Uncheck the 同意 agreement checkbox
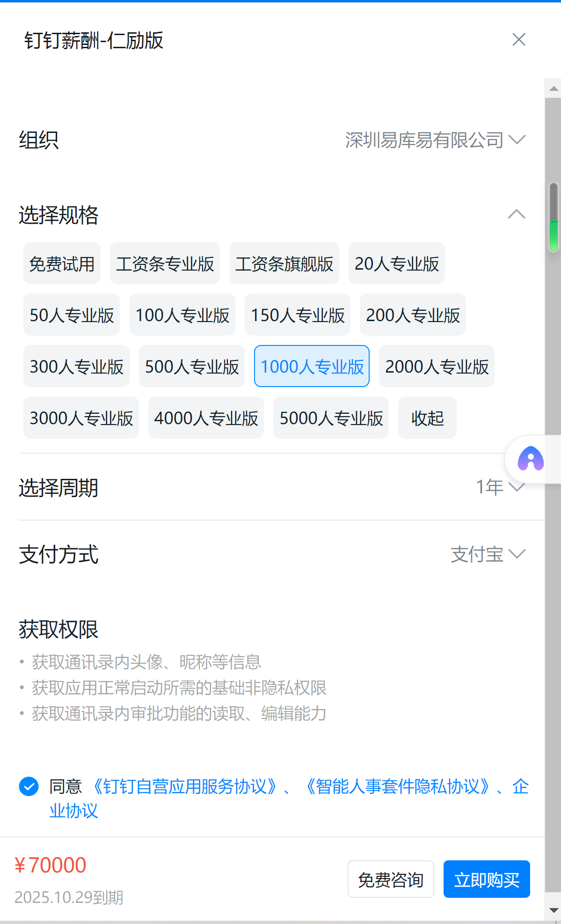 pos(29,786)
